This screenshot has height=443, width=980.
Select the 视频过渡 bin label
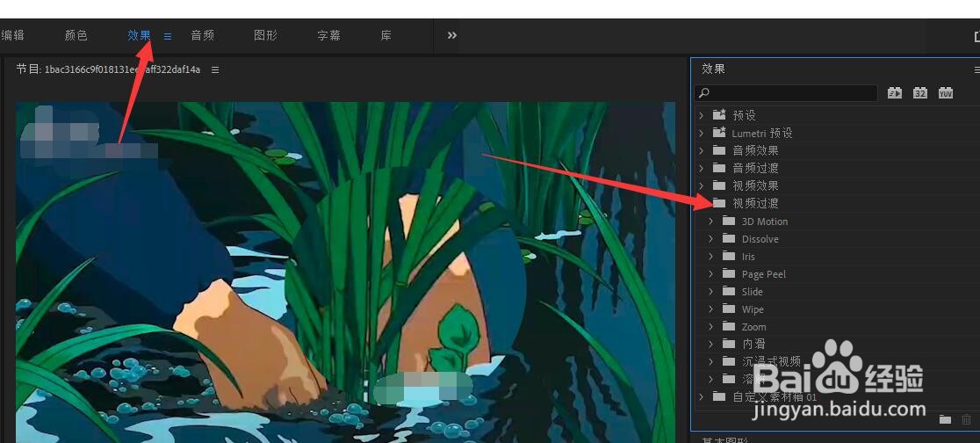pos(755,203)
